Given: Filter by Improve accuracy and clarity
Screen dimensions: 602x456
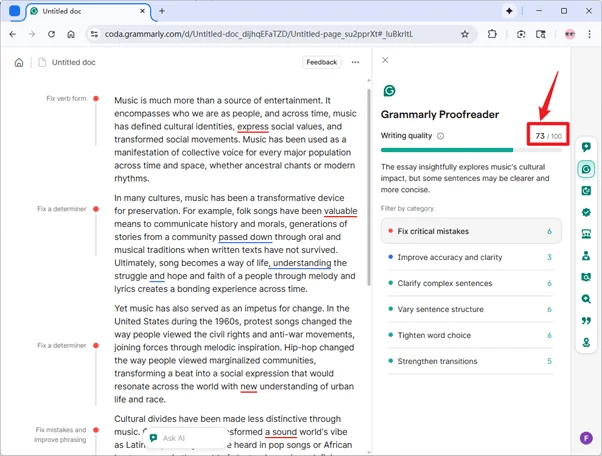Looking at the screenshot, I should [471, 257].
